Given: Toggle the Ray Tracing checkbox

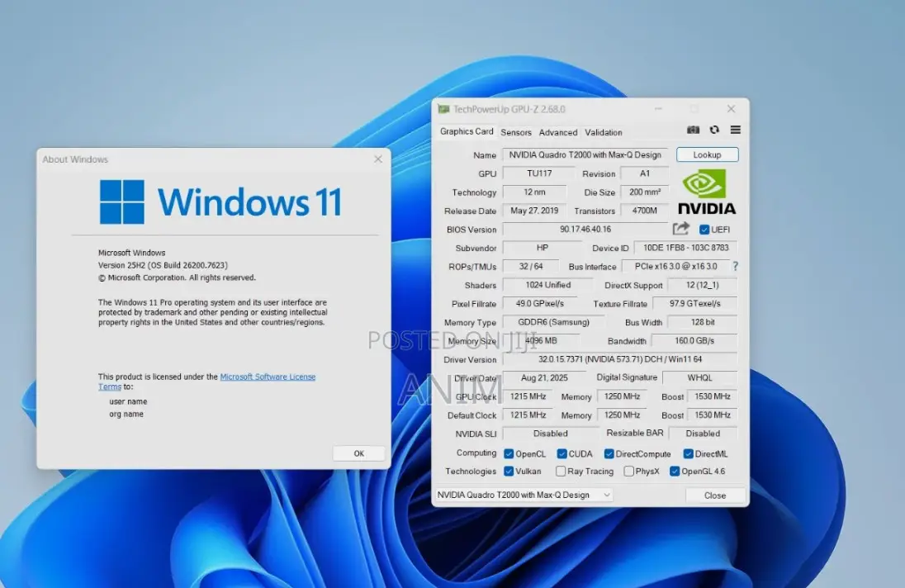Looking at the screenshot, I should [561, 472].
